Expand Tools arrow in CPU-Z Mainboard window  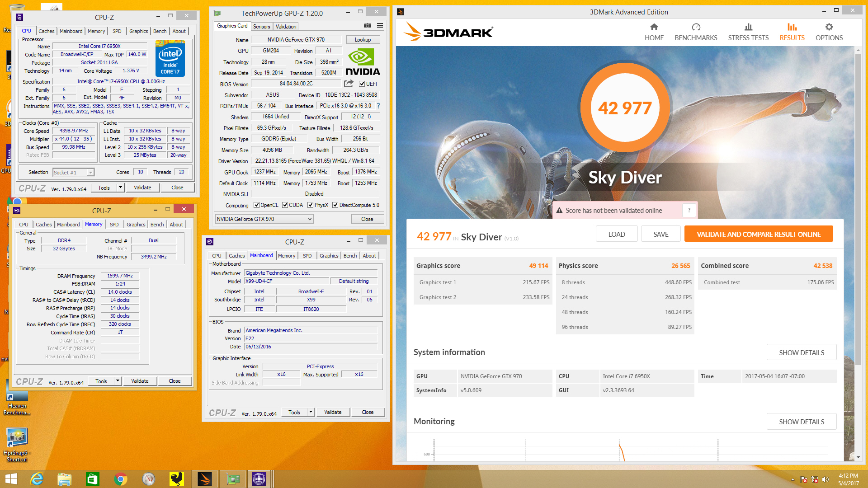[311, 412]
